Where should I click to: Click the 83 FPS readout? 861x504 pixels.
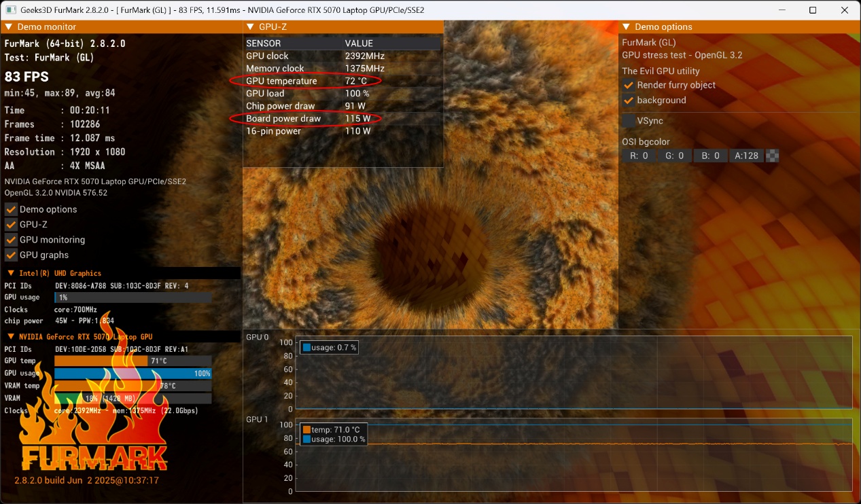coord(27,77)
